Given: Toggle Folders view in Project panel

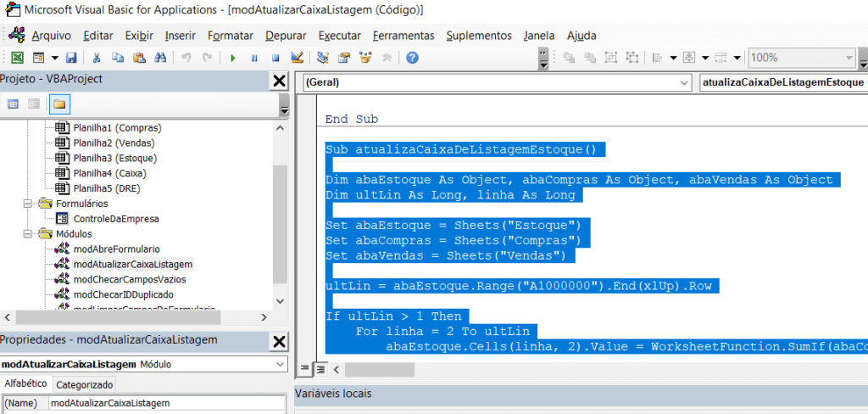Looking at the screenshot, I should click(59, 103).
